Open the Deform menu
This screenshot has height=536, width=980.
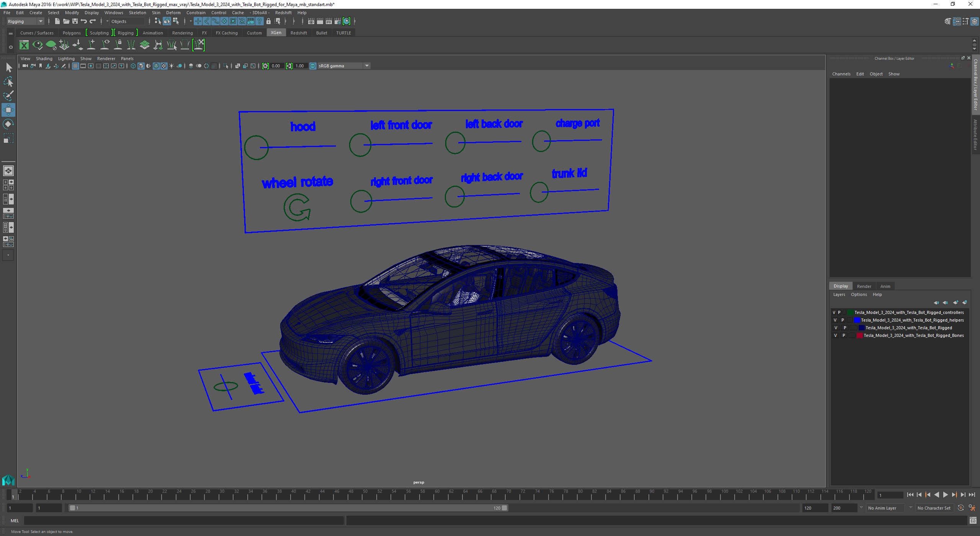coord(173,13)
